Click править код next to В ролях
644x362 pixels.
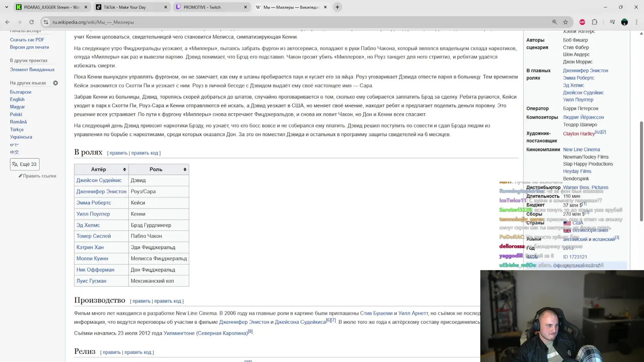point(144,153)
